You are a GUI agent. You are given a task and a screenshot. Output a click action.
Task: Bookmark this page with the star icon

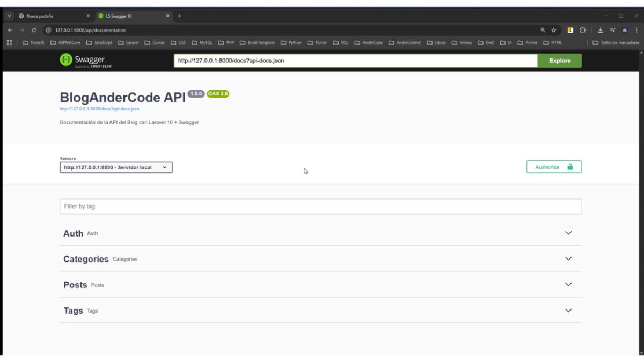(554, 31)
